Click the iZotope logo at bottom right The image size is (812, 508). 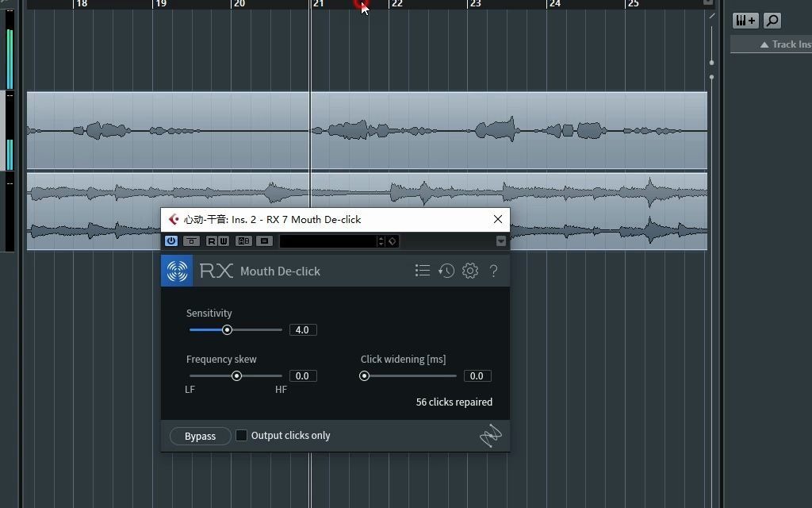(490, 436)
